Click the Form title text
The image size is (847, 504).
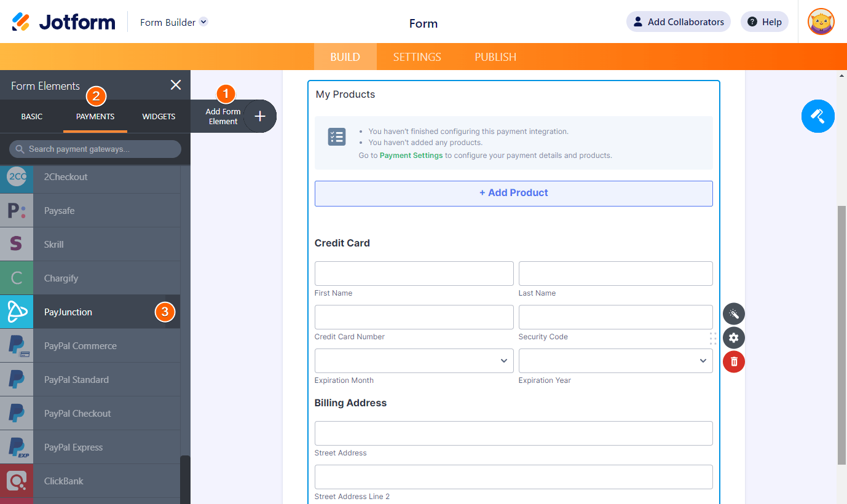pos(424,23)
